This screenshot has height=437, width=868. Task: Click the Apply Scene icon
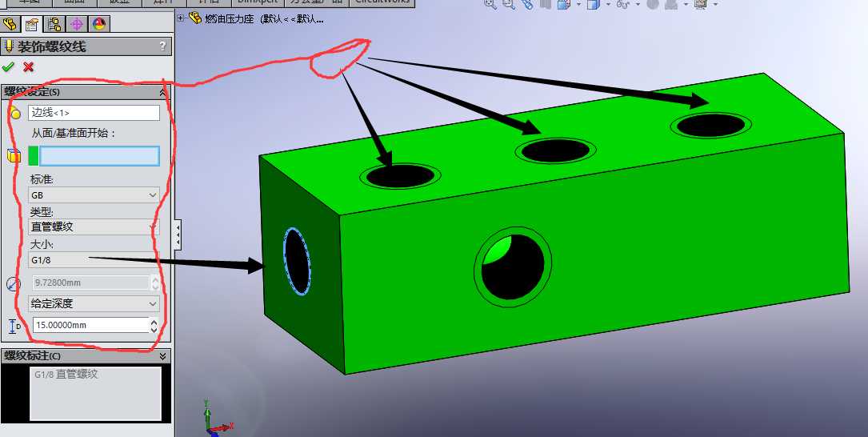[673, 3]
